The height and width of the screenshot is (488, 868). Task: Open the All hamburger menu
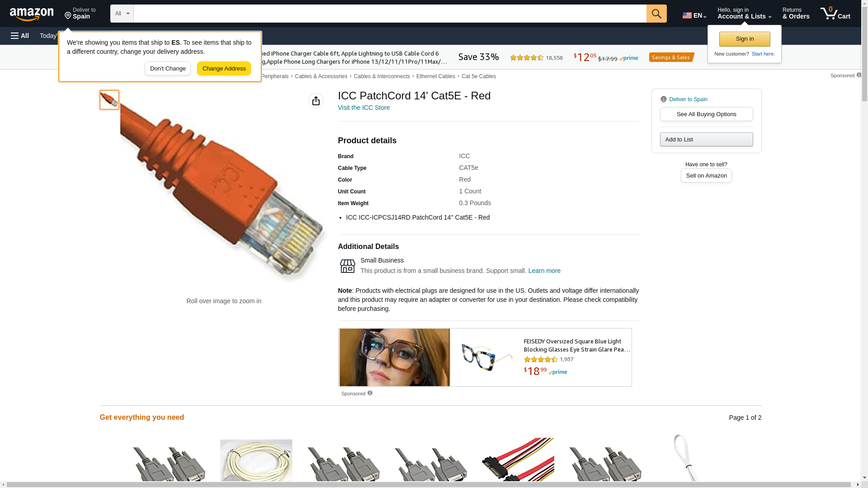pyautogui.click(x=20, y=36)
